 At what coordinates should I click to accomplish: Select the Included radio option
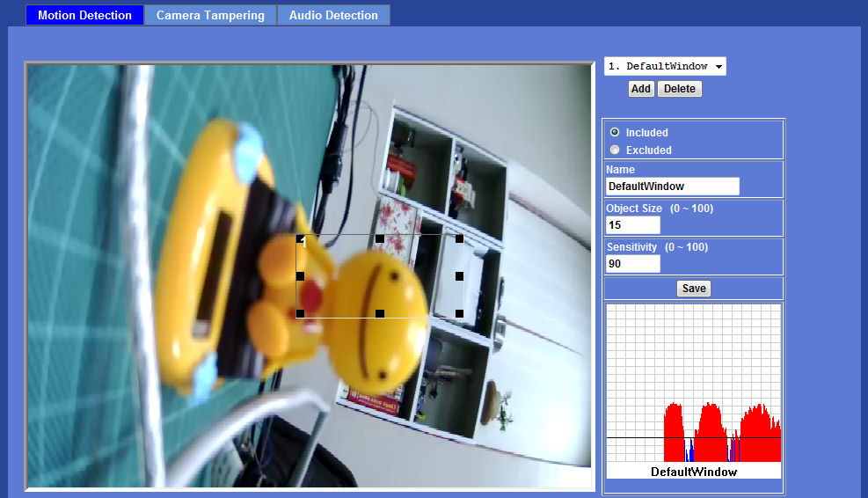click(x=615, y=132)
